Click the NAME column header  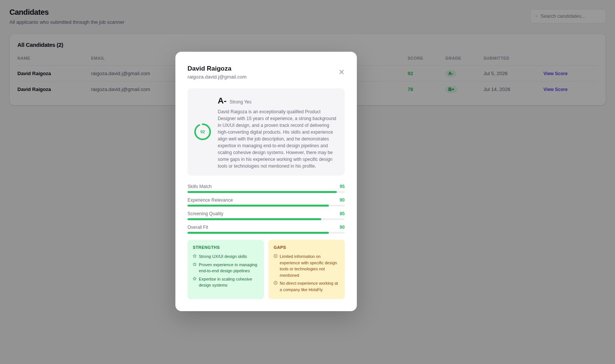tap(24, 58)
